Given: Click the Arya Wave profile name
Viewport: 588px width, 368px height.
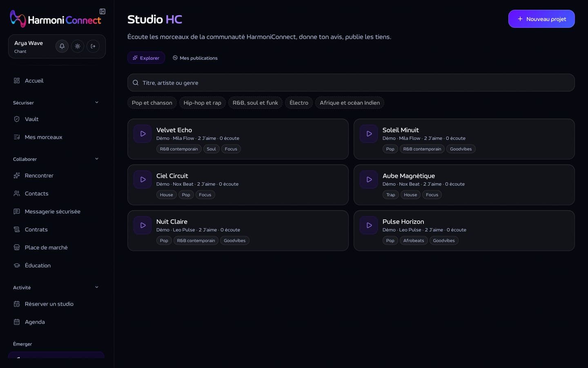Looking at the screenshot, I should (x=29, y=43).
